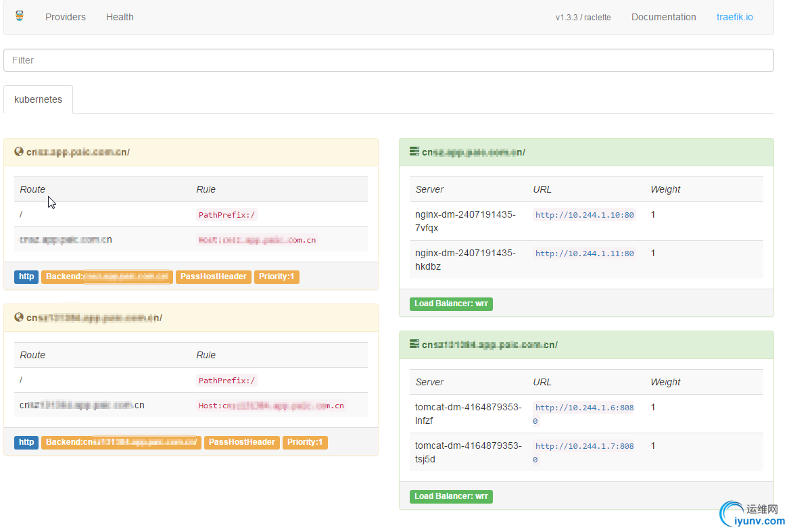Open URL http://10.244.1.10:80
The image size is (789, 532).
585,215
